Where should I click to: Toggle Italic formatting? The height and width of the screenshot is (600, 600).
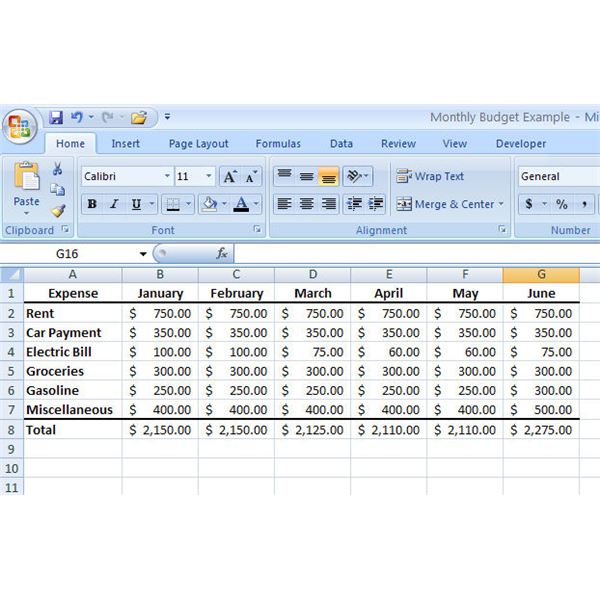tap(114, 204)
